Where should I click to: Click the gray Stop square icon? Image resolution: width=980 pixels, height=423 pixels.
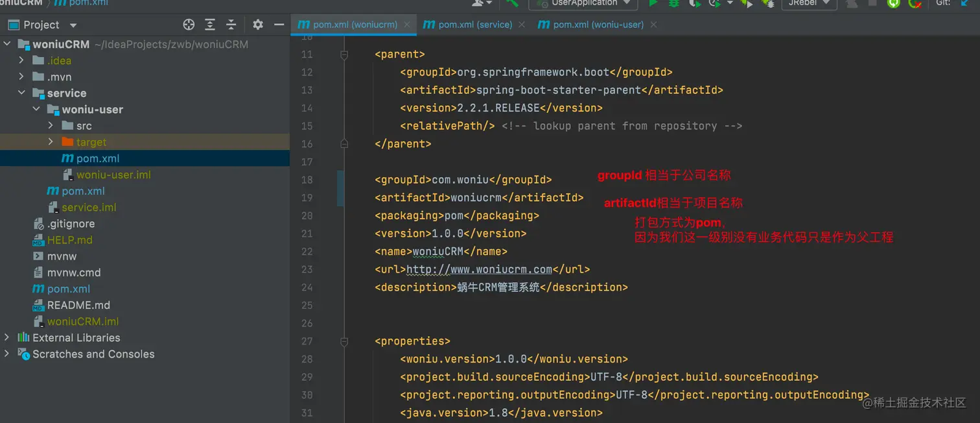[872, 3]
